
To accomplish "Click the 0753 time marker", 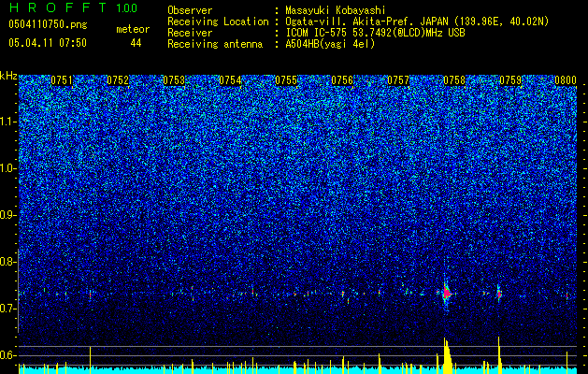I will (x=174, y=80).
